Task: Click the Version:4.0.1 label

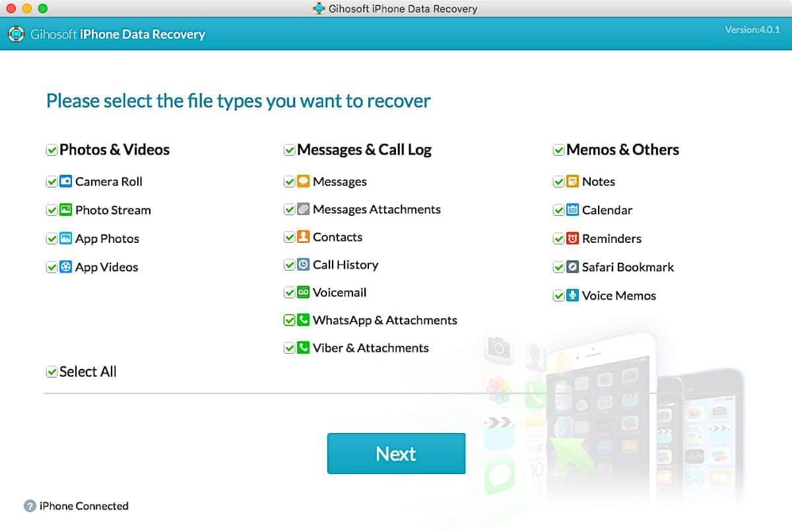Action: click(x=752, y=30)
